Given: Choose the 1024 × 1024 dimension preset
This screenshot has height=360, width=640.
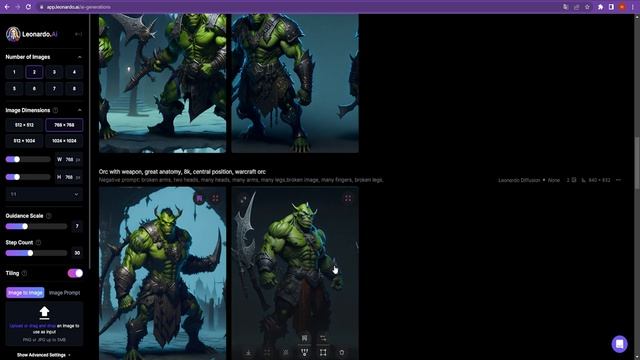Looking at the screenshot, I should coord(64,141).
